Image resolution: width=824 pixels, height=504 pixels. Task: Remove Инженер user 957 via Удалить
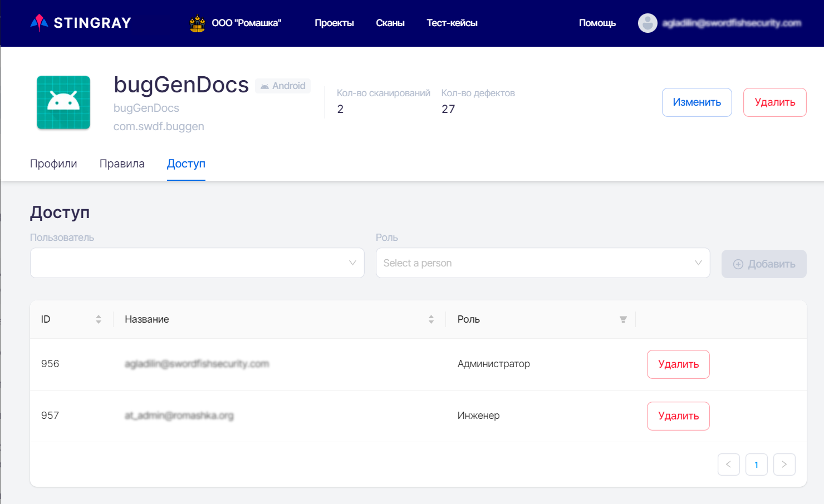pos(678,416)
